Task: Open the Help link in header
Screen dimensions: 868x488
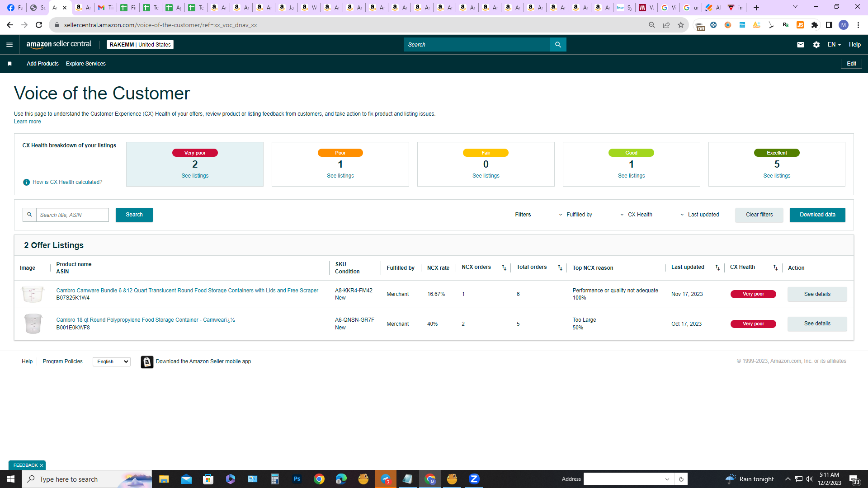Action: (854, 45)
